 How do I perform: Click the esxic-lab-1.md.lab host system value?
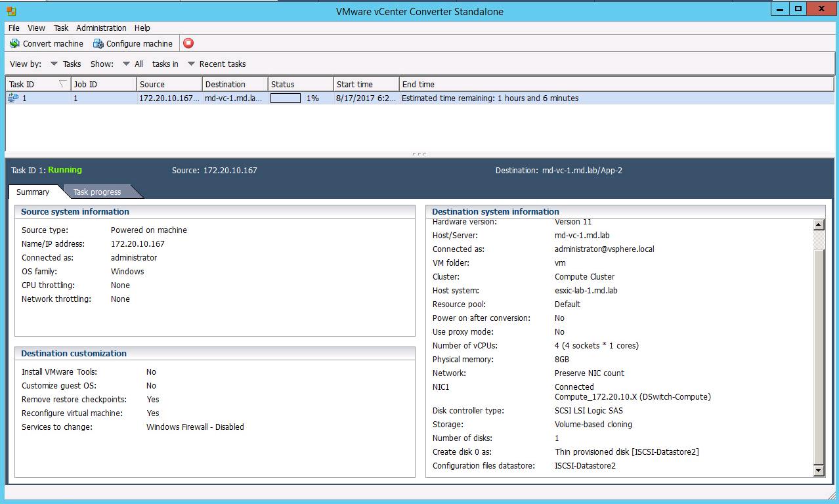point(586,290)
